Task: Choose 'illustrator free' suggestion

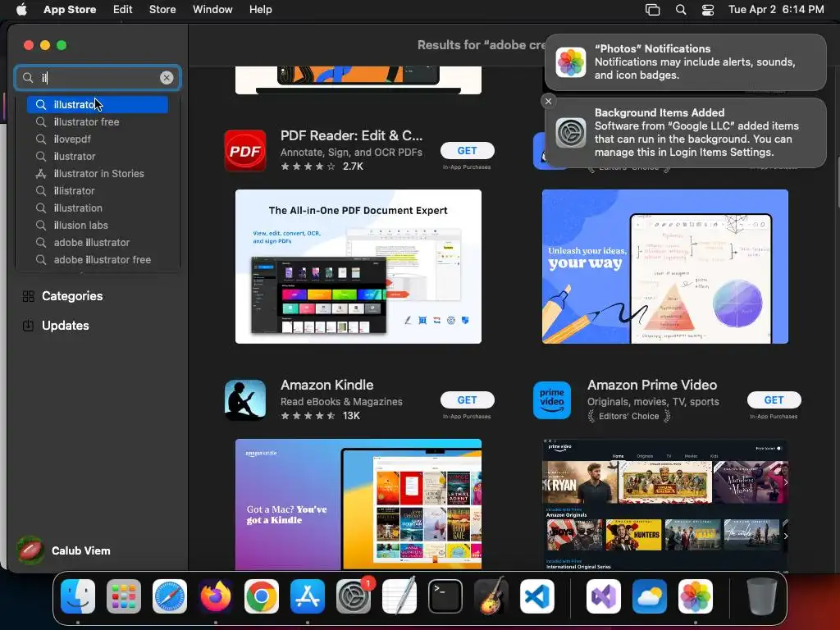Action: 98,121
